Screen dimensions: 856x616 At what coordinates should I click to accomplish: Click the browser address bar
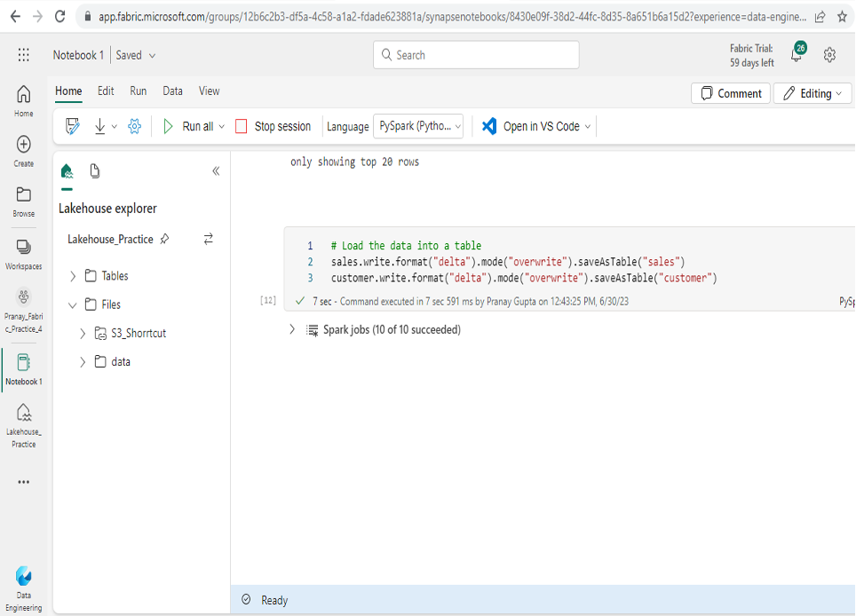pos(452,17)
